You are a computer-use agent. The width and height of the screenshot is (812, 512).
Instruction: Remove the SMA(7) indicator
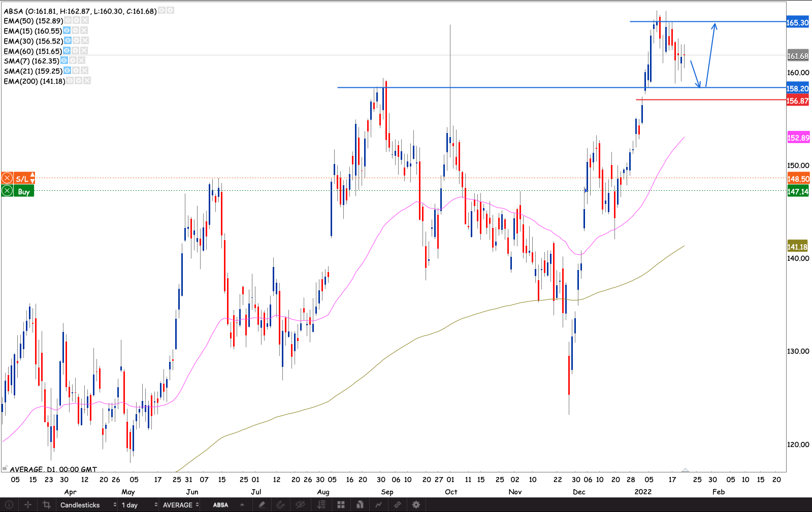[x=81, y=61]
